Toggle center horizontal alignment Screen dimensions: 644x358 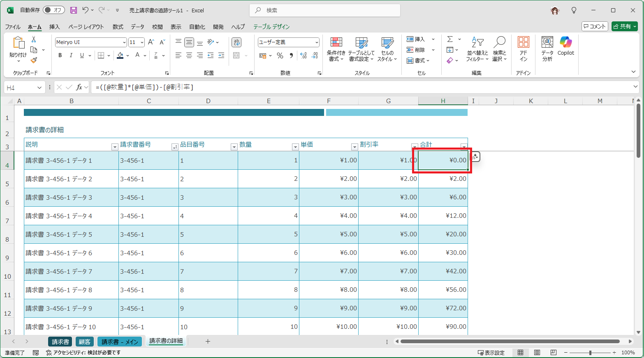point(189,55)
